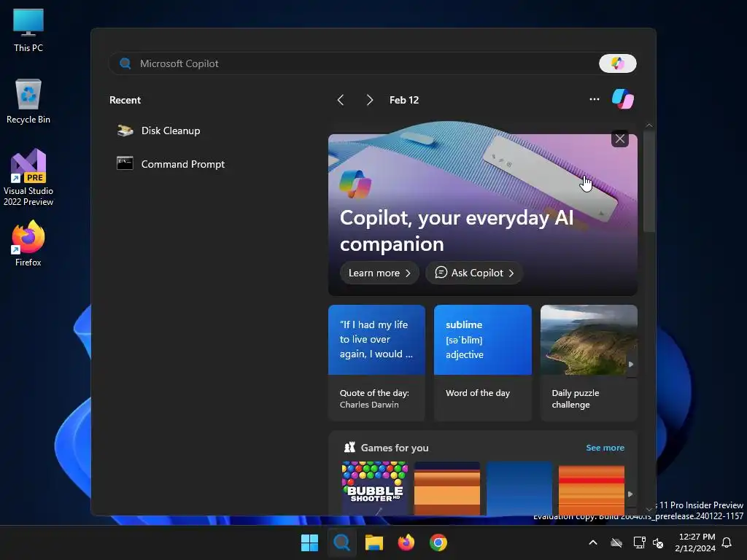747x560 pixels.
Task: Open the notification bell
Action: (x=727, y=542)
